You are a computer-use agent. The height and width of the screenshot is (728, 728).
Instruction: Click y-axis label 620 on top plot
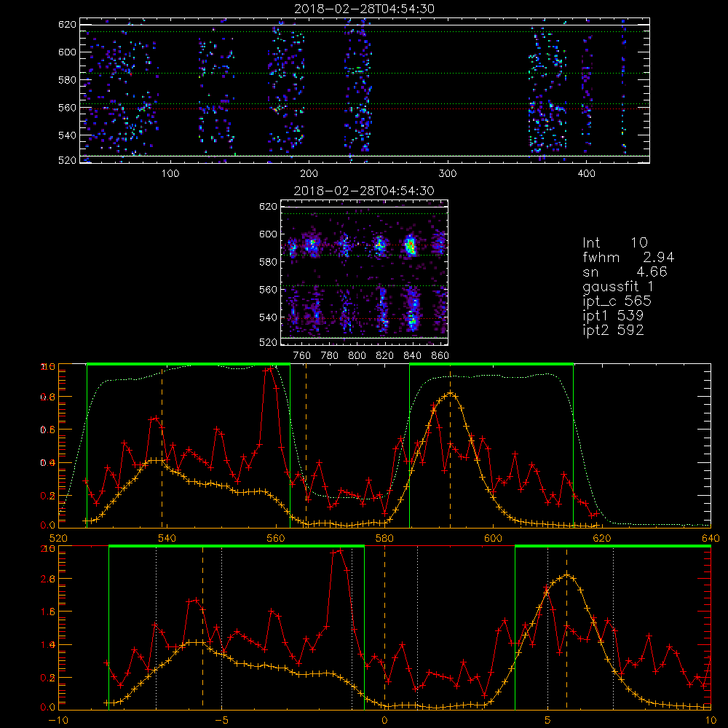[67, 24]
